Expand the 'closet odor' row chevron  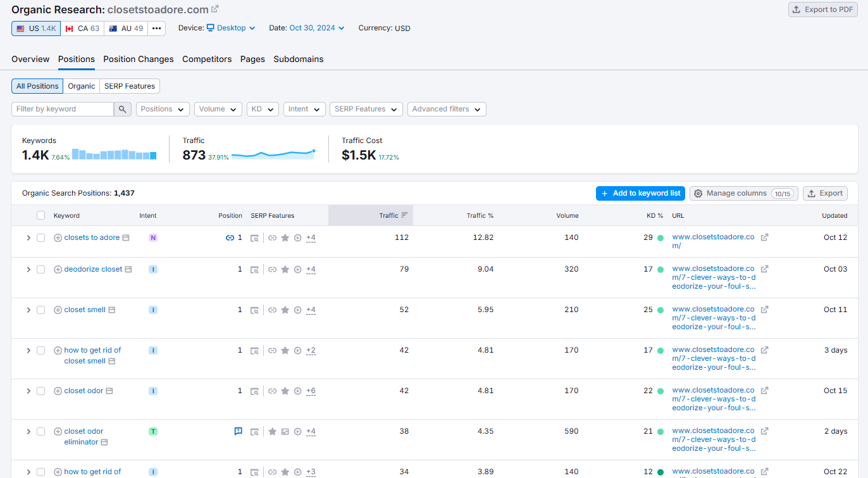28,391
